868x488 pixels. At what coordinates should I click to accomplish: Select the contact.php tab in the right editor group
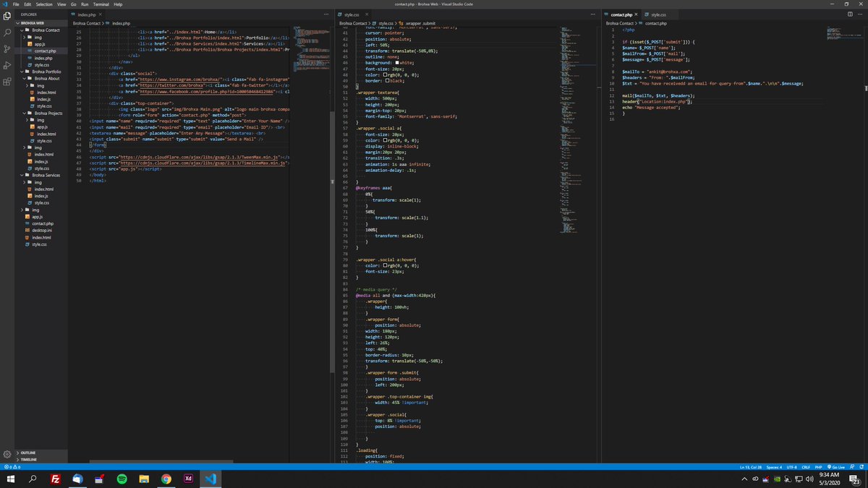(621, 14)
